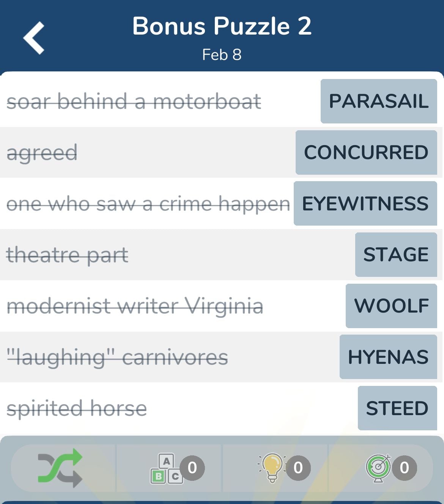Viewport: 444px width, 504px height.
Task: Select the EYEWITNESS answer tile
Action: tap(365, 204)
